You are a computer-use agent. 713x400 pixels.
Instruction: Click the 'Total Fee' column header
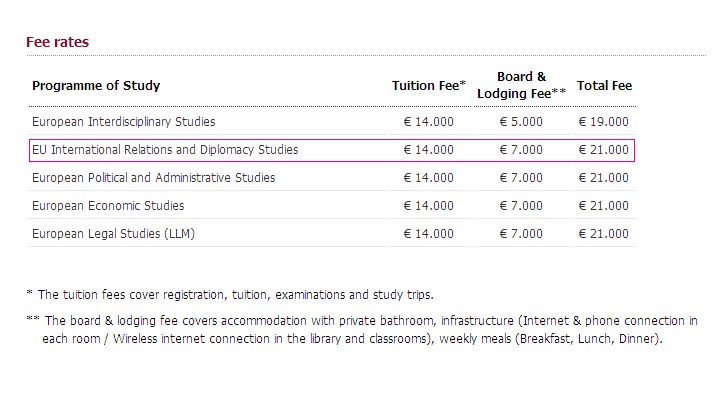[604, 86]
